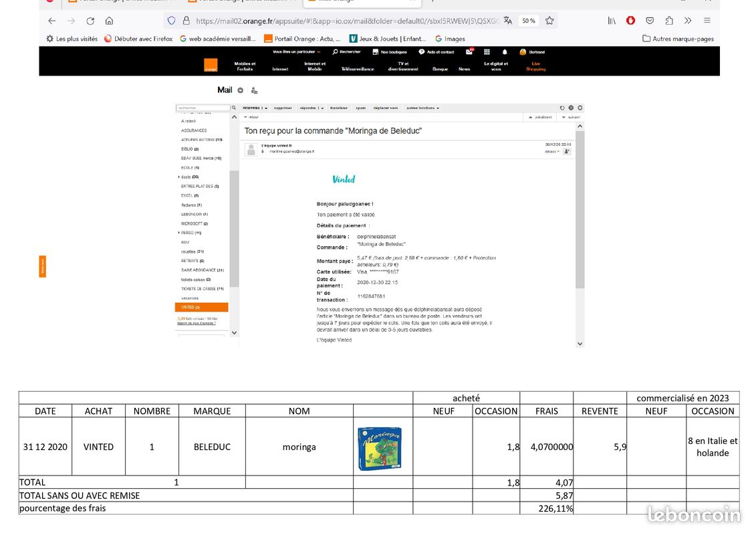The width and height of the screenshot is (756, 535).
Task: Open the 'Banque' menu
Action: [440, 69]
